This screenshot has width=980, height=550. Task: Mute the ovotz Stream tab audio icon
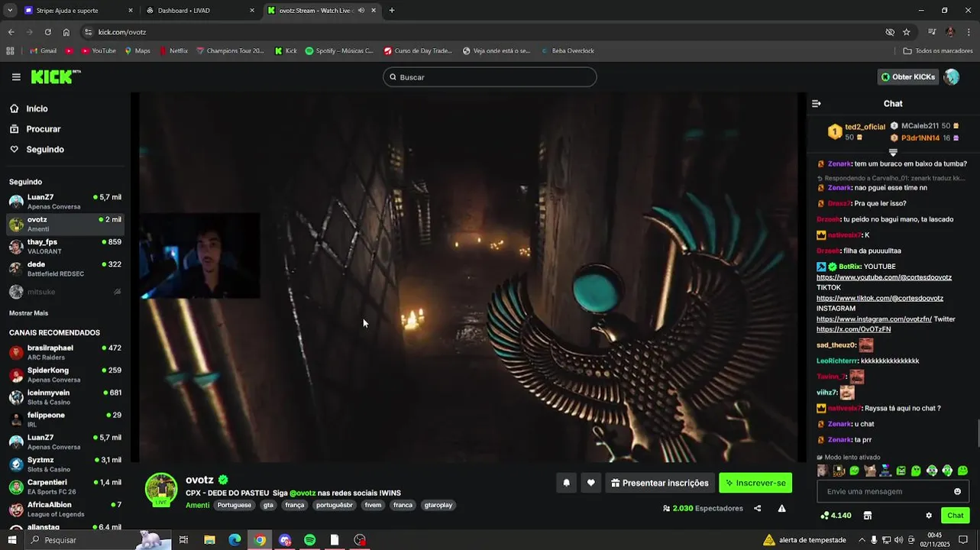pos(361,11)
